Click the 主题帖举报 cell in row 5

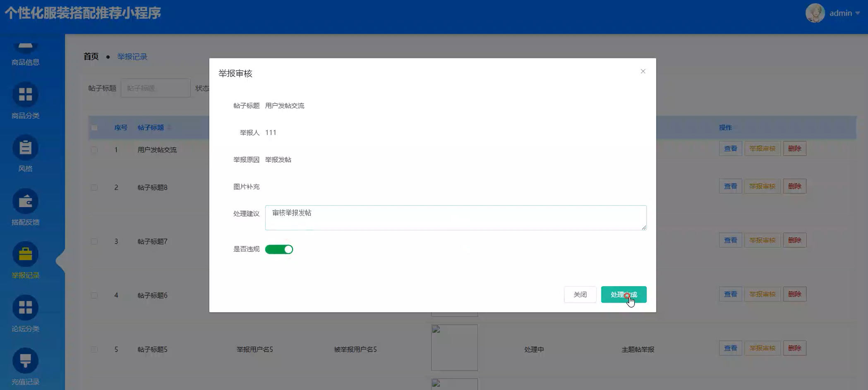pos(638,349)
